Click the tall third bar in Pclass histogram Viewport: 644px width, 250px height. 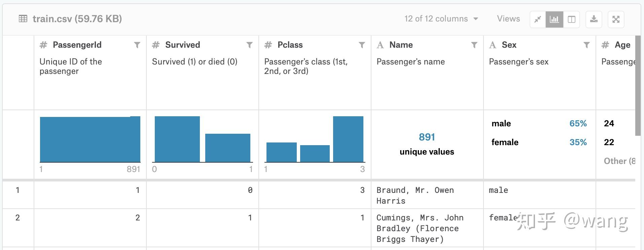click(x=348, y=139)
